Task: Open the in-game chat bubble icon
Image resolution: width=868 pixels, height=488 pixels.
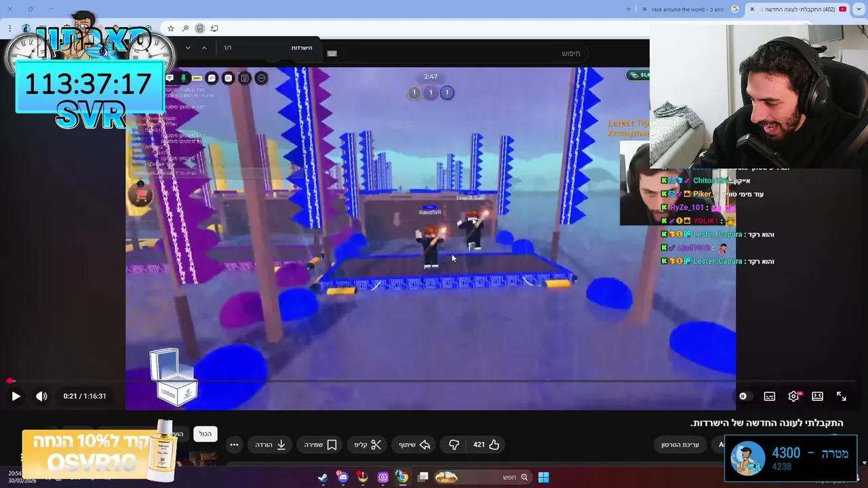Action: point(170,78)
